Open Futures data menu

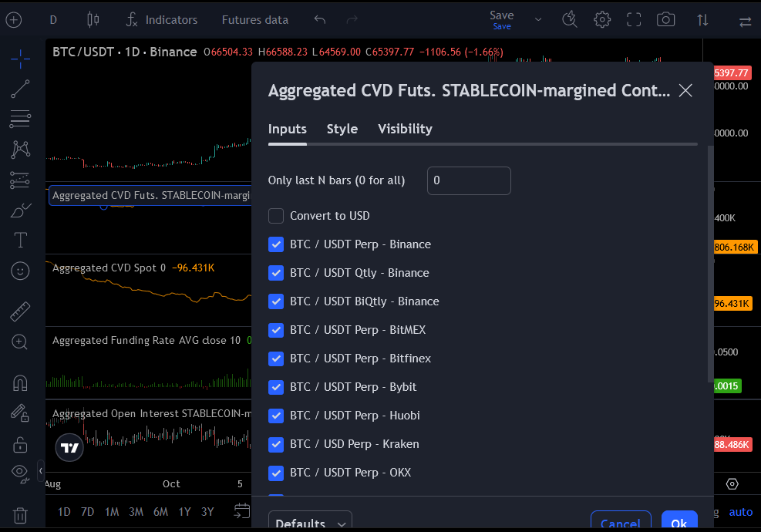(254, 20)
